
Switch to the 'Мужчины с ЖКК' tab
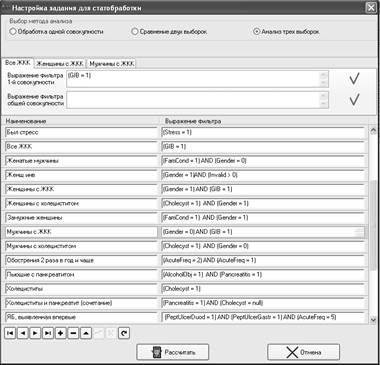pos(111,63)
